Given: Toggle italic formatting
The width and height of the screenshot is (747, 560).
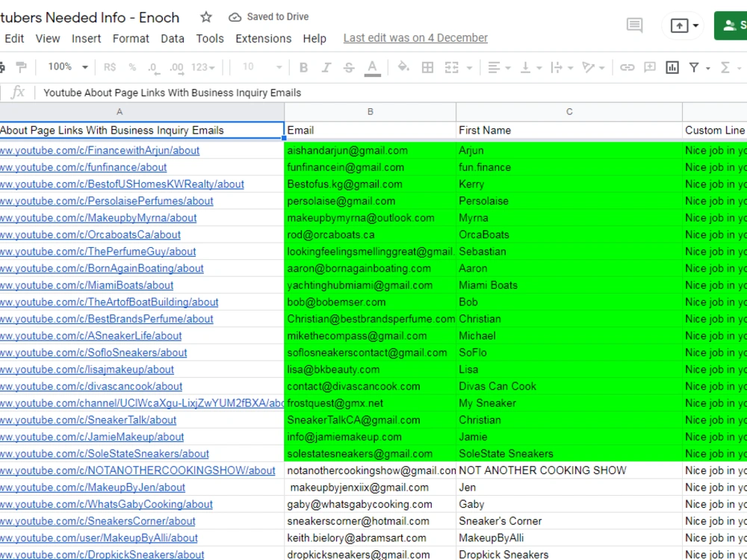Looking at the screenshot, I should (x=326, y=68).
